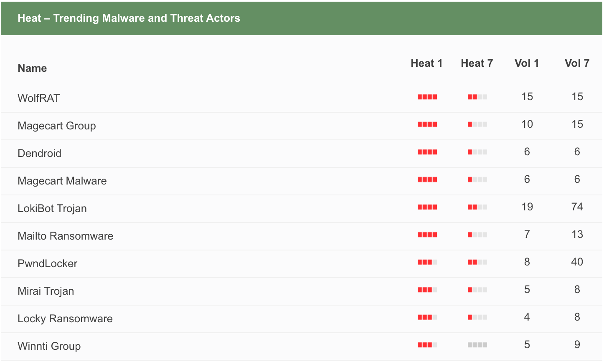Image resolution: width=604 pixels, height=364 pixels.
Task: Click Mailto Ransomware's Vol 1 value 7
Action: 527,234
